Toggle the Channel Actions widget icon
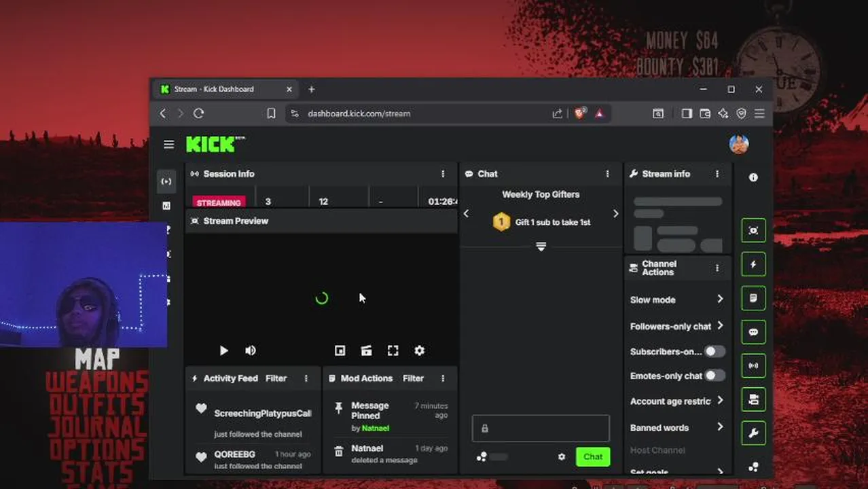 click(x=753, y=399)
